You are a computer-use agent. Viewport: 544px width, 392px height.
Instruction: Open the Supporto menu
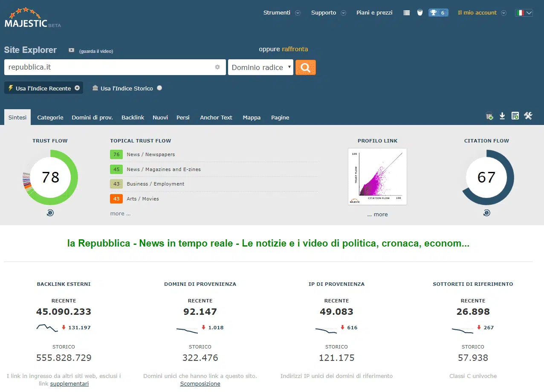pyautogui.click(x=324, y=13)
